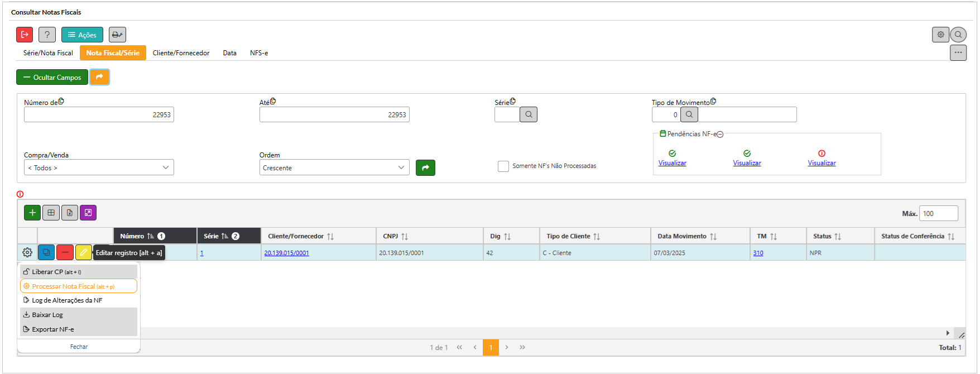Open the Ordem Crescente dropdown
980x374 pixels.
point(334,167)
